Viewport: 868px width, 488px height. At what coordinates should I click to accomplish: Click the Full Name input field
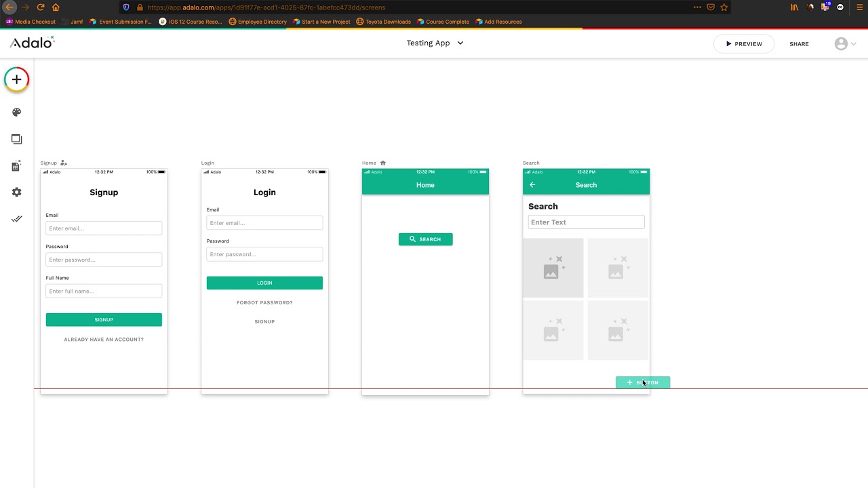click(104, 291)
